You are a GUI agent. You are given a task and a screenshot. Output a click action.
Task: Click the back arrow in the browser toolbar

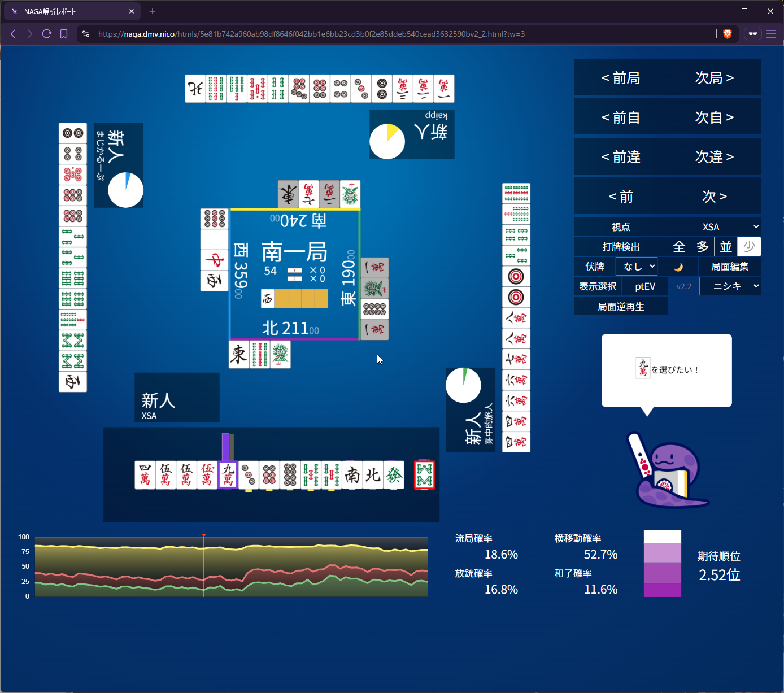[x=13, y=34]
